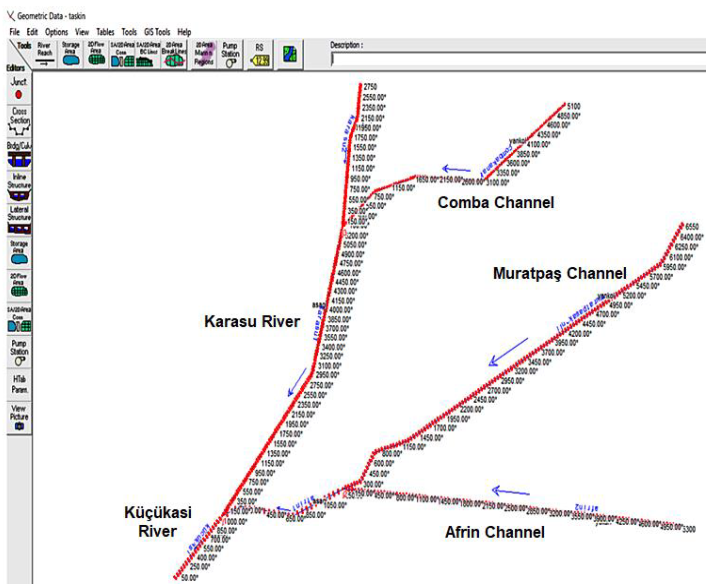The image size is (713, 588).
Task: Open the Inline Structure editor
Action: point(19,187)
